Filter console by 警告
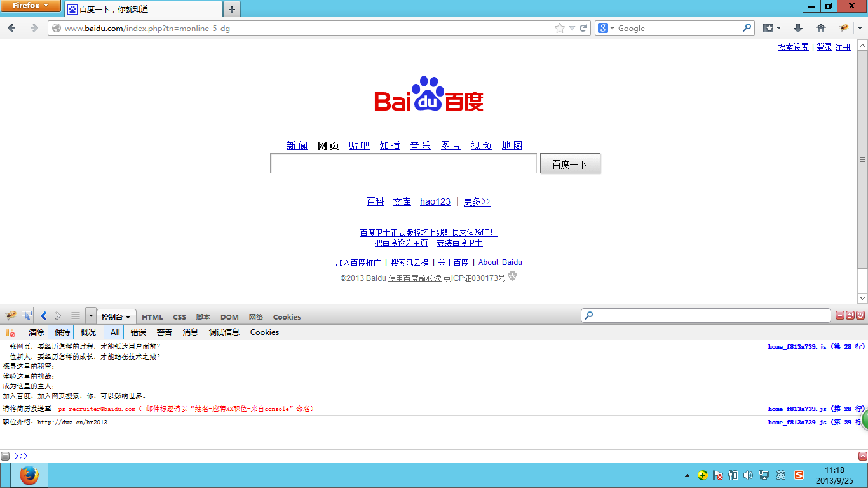This screenshot has height=488, width=868. tap(165, 332)
